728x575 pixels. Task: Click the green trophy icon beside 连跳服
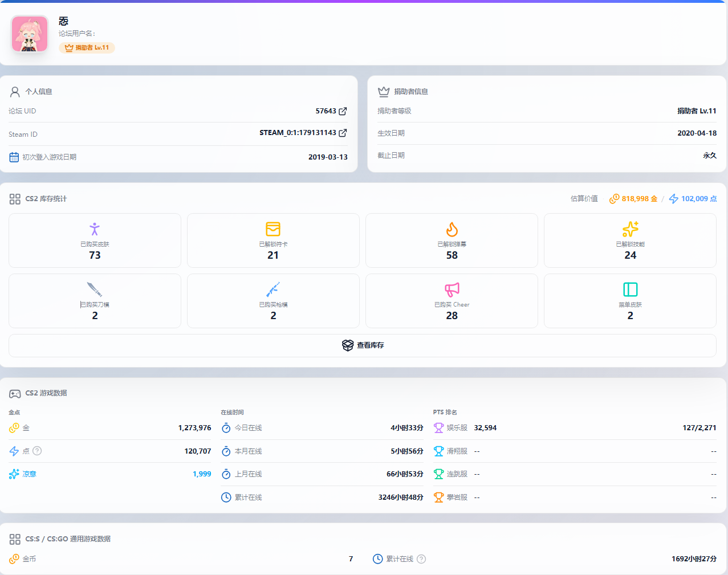click(x=438, y=474)
